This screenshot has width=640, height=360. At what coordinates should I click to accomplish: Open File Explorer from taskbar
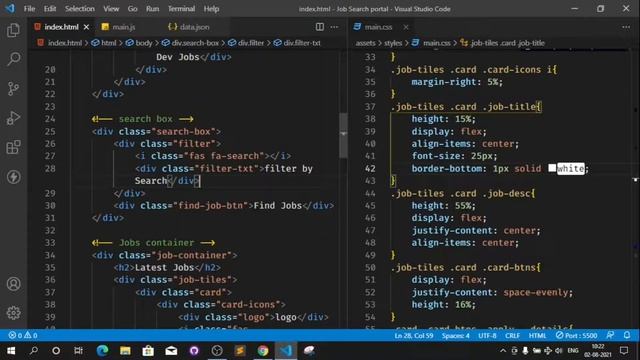point(125,351)
